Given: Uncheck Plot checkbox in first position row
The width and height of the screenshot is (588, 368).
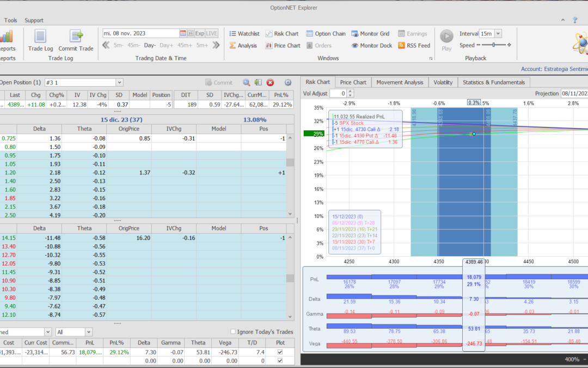Looking at the screenshot, I should coord(280,353).
